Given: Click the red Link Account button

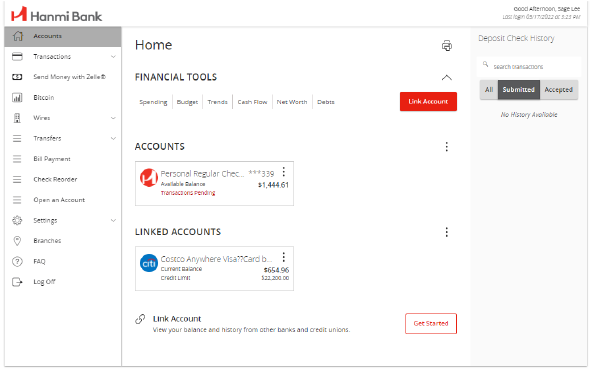Looking at the screenshot, I should click(428, 102).
